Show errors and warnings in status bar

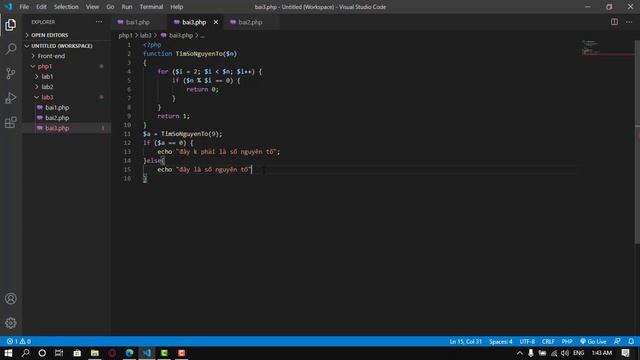[x=19, y=341]
